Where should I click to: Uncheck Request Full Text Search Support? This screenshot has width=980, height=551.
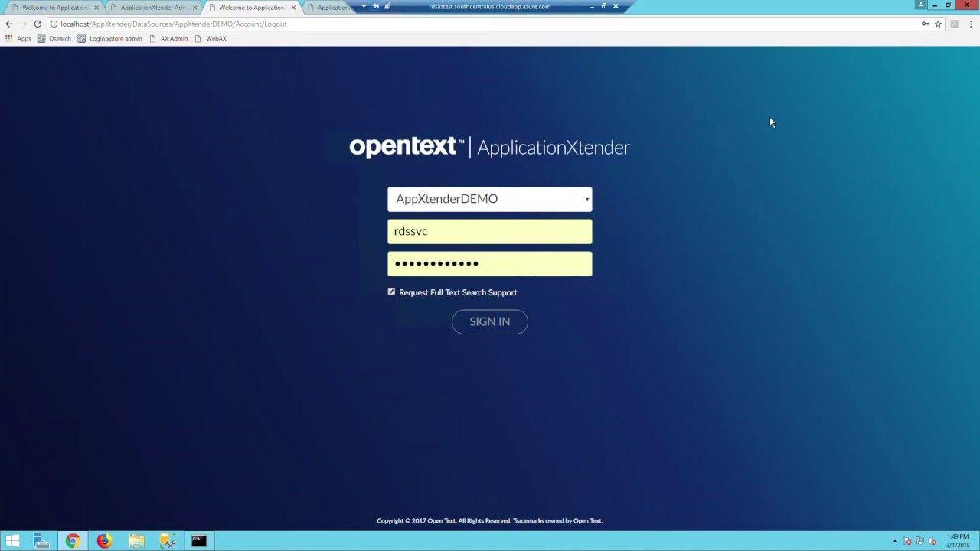coord(391,292)
